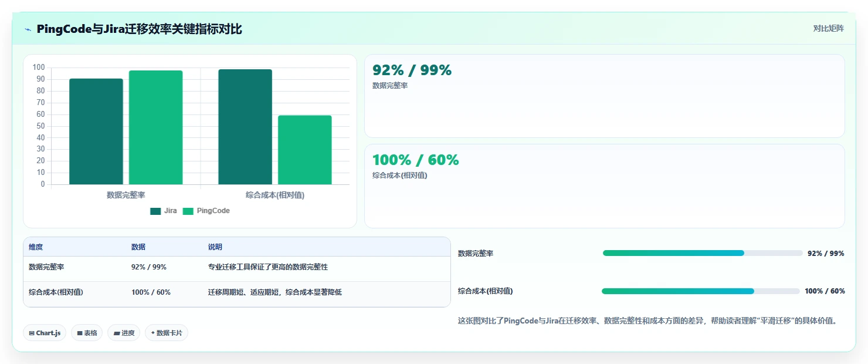Click the 维度 column header
This screenshot has width=868, height=364.
click(x=36, y=247)
